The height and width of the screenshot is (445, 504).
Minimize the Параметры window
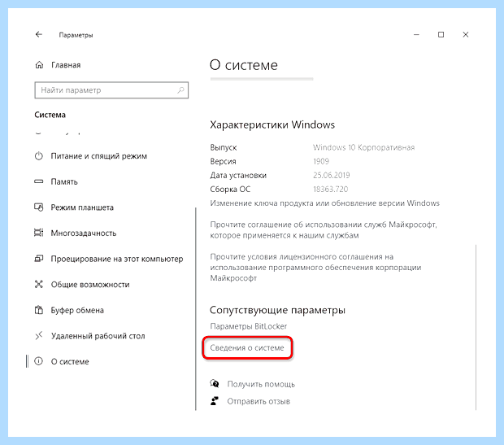(416, 34)
